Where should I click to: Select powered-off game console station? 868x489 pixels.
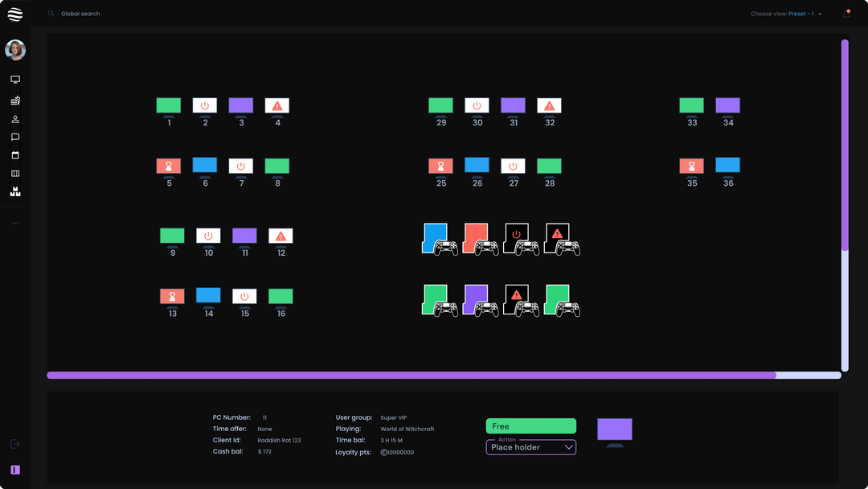pyautogui.click(x=521, y=239)
